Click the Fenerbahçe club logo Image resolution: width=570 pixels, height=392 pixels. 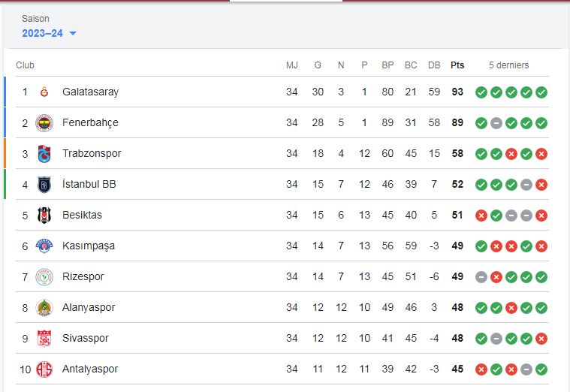pyautogui.click(x=44, y=122)
